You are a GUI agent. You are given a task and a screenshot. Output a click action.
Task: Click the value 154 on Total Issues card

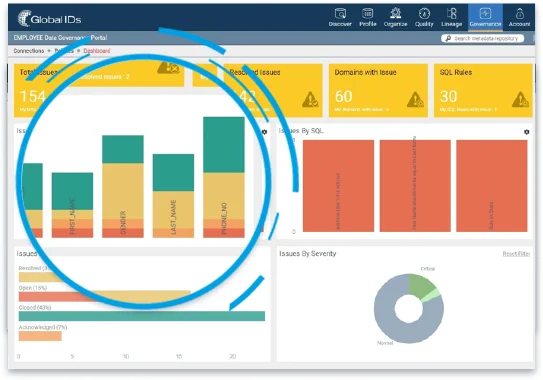click(x=32, y=96)
